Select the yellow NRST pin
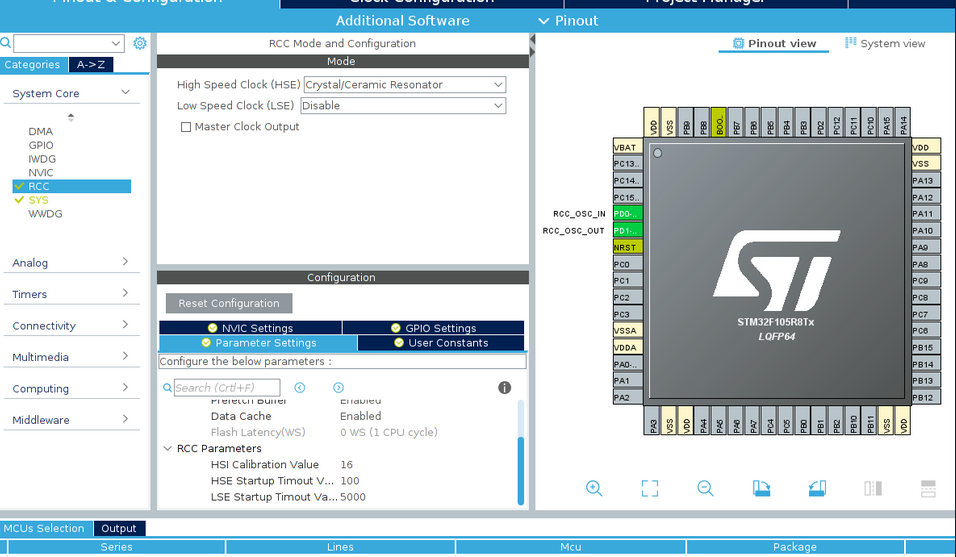 (627, 247)
